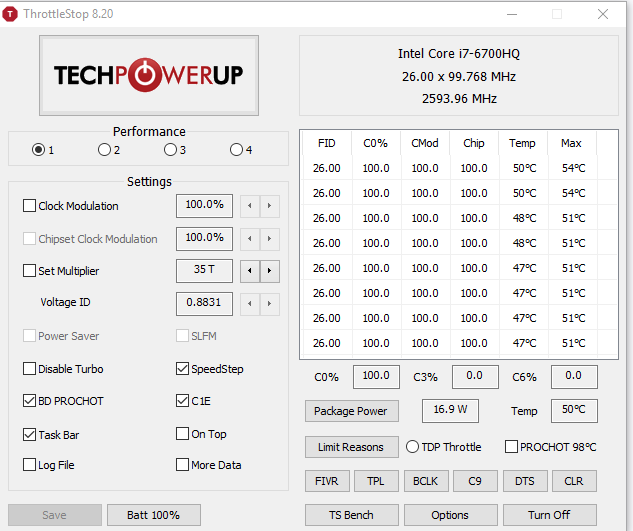Open the TPL power limits window
Screen dimensions: 633x531
click(x=376, y=481)
